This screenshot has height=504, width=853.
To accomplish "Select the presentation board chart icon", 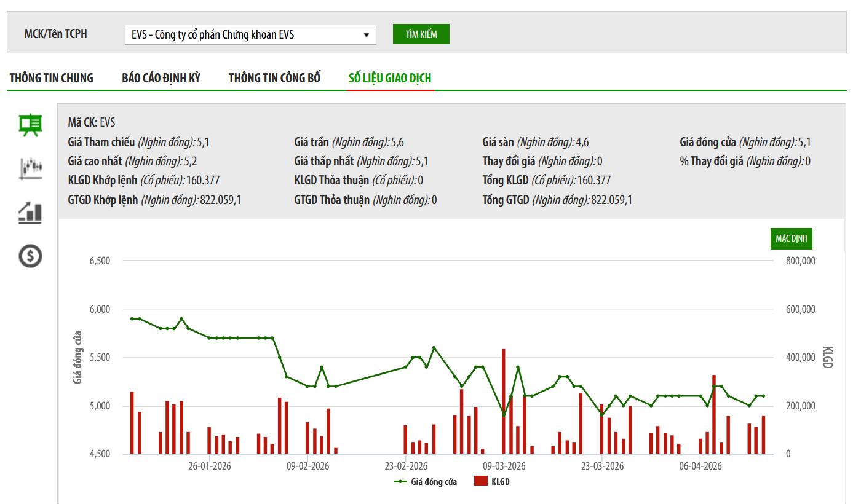I will (30, 125).
